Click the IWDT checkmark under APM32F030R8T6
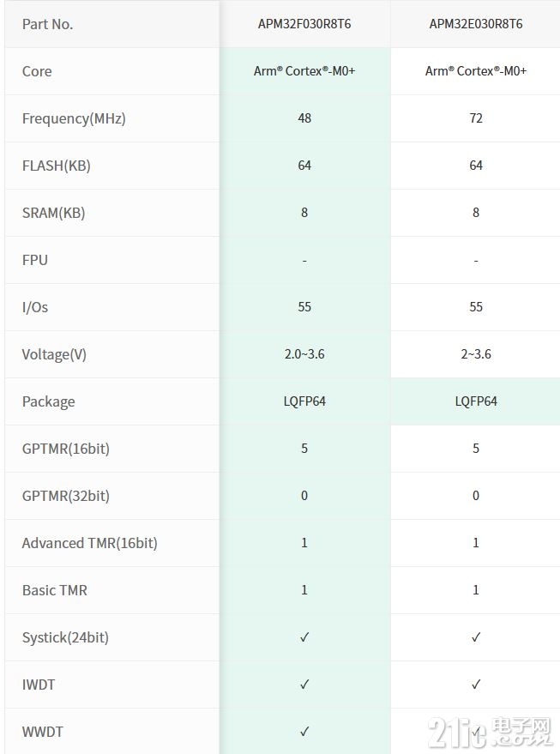The height and width of the screenshot is (754, 560). point(304,685)
